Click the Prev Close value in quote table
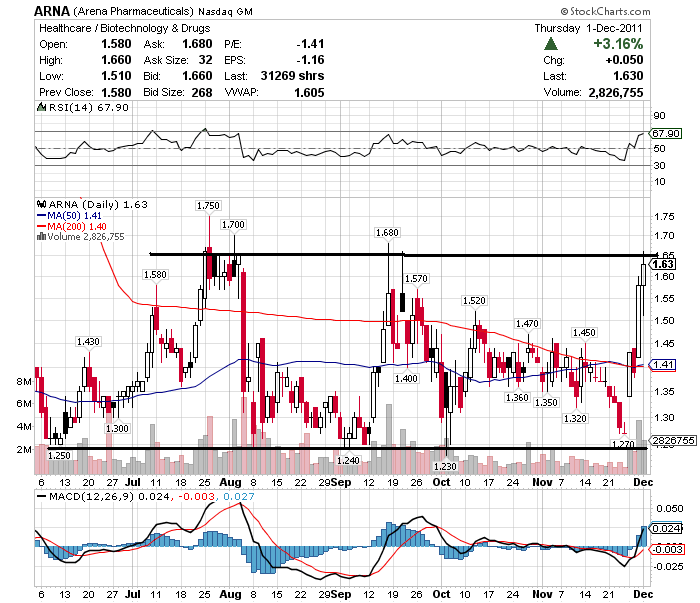 [x=116, y=92]
